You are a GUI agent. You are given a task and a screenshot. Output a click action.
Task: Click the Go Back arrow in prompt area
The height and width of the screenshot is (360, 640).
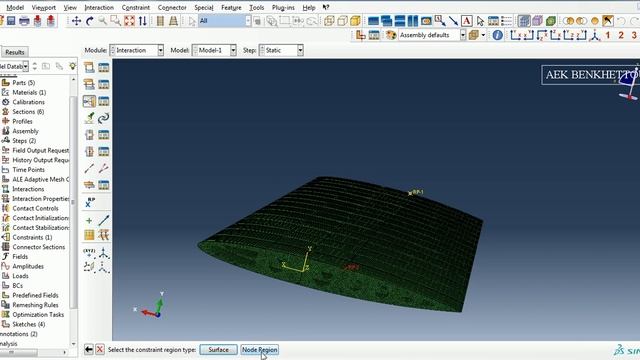coord(89,349)
